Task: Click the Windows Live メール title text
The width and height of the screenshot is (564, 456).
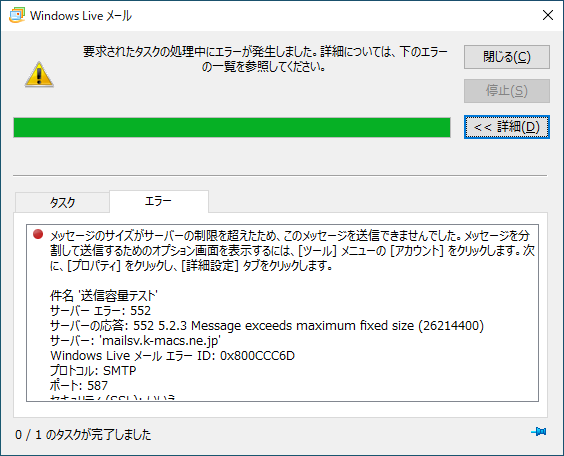Action: click(81, 15)
